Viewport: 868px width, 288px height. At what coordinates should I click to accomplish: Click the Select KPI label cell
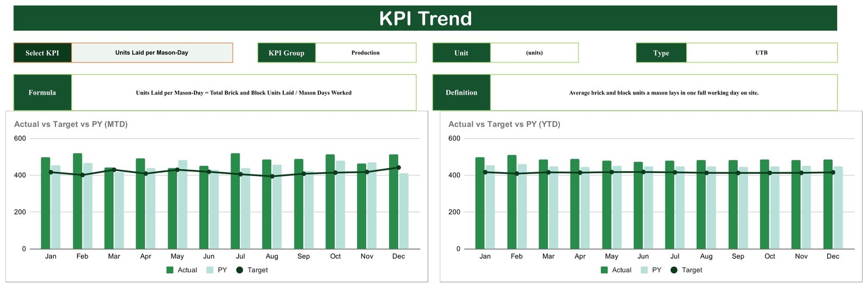pos(42,53)
